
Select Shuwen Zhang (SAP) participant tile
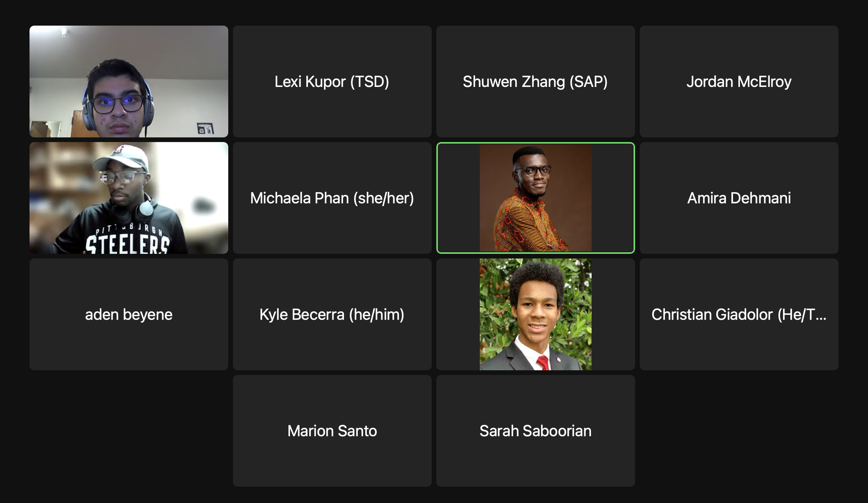tap(536, 82)
